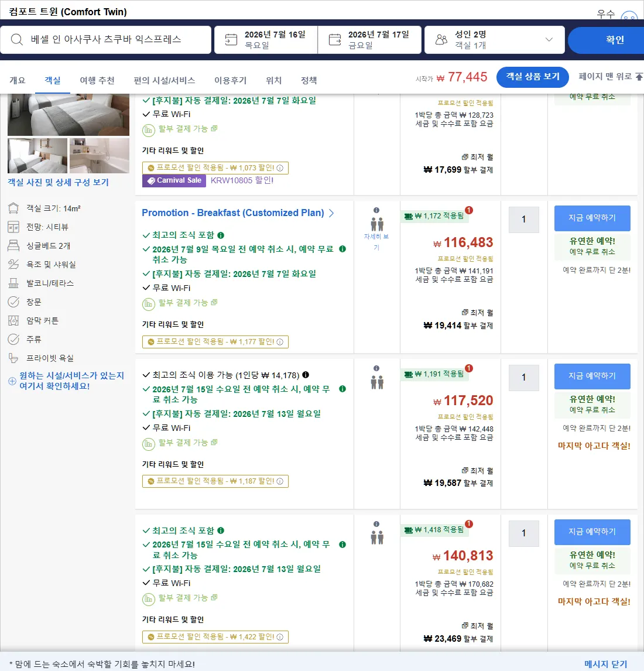644x671 pixels.
Task: Click the plus icon beside 원하는 시설/서비스
Action: [12, 381]
